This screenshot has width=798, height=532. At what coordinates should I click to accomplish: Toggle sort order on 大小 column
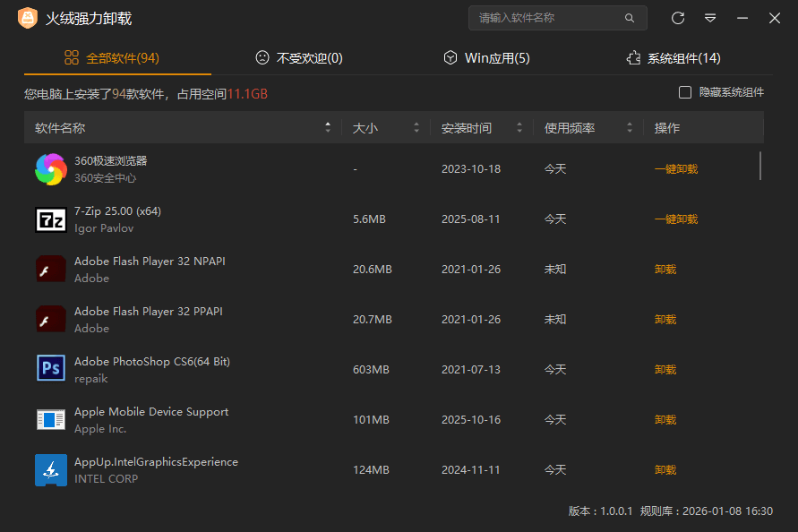[415, 127]
